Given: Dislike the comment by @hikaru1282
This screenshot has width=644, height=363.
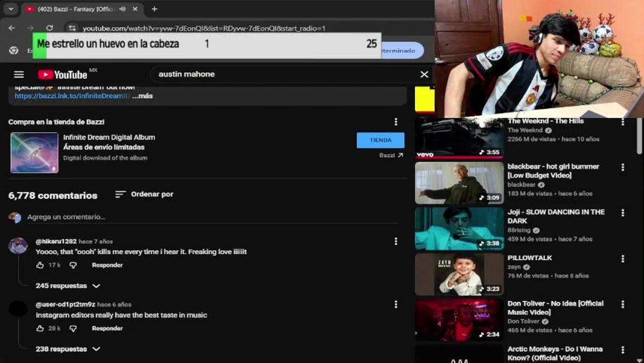Looking at the screenshot, I should point(73,265).
